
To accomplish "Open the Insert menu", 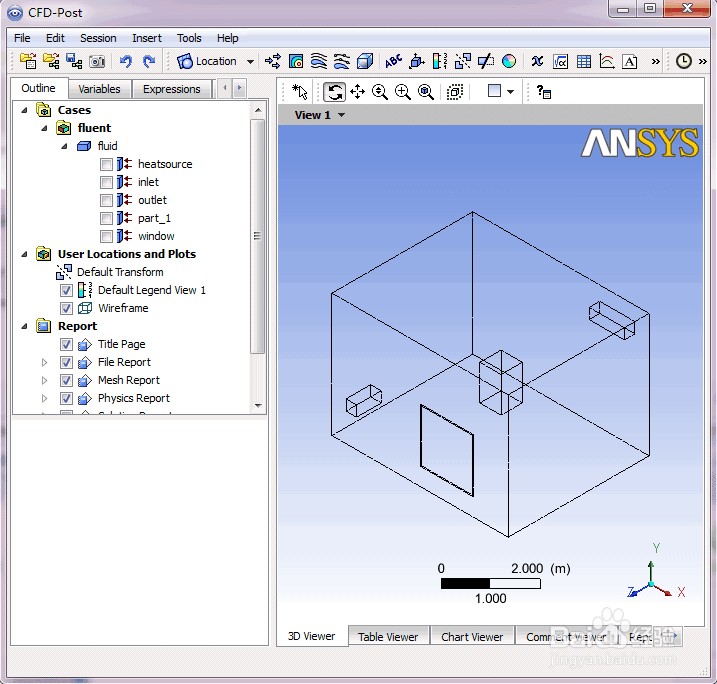I will pos(147,38).
